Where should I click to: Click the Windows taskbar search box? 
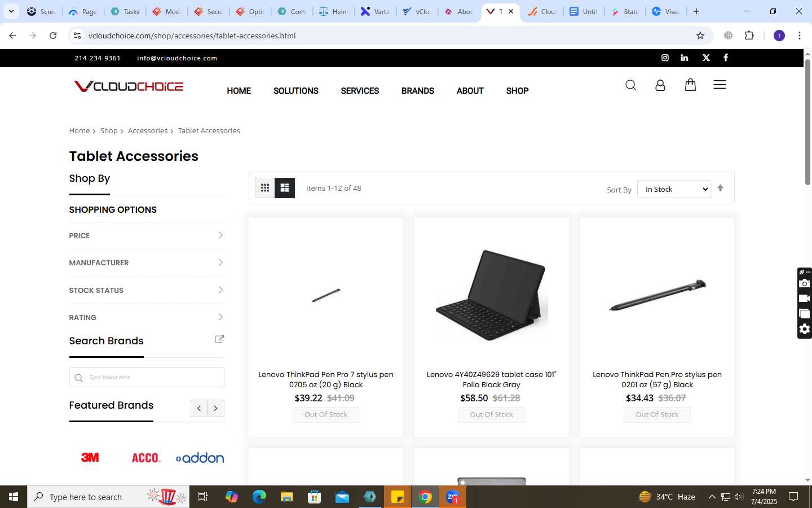(x=108, y=497)
